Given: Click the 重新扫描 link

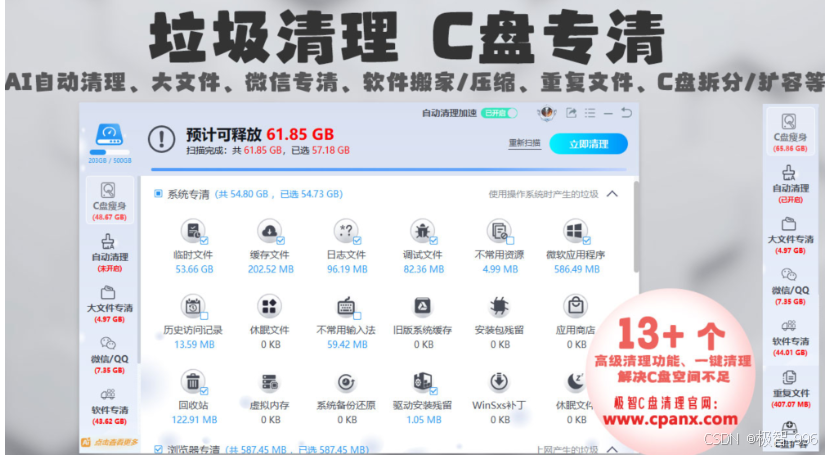Looking at the screenshot, I should [525, 143].
